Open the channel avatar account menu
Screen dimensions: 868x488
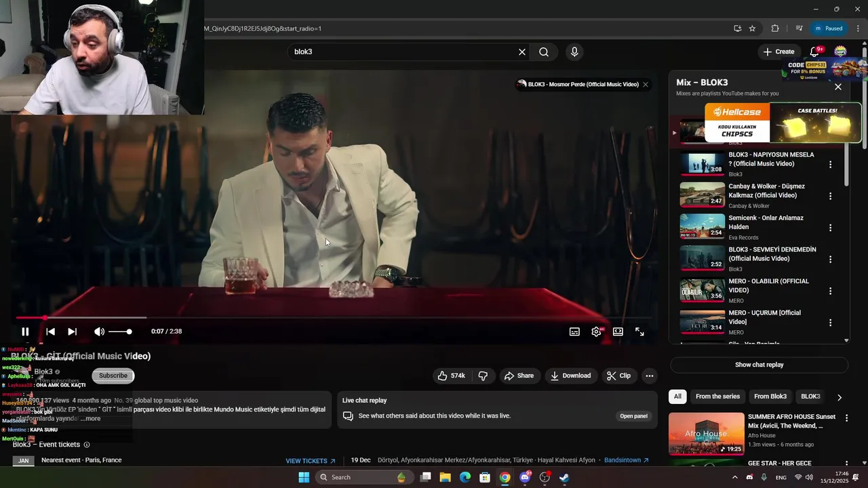[840, 52]
